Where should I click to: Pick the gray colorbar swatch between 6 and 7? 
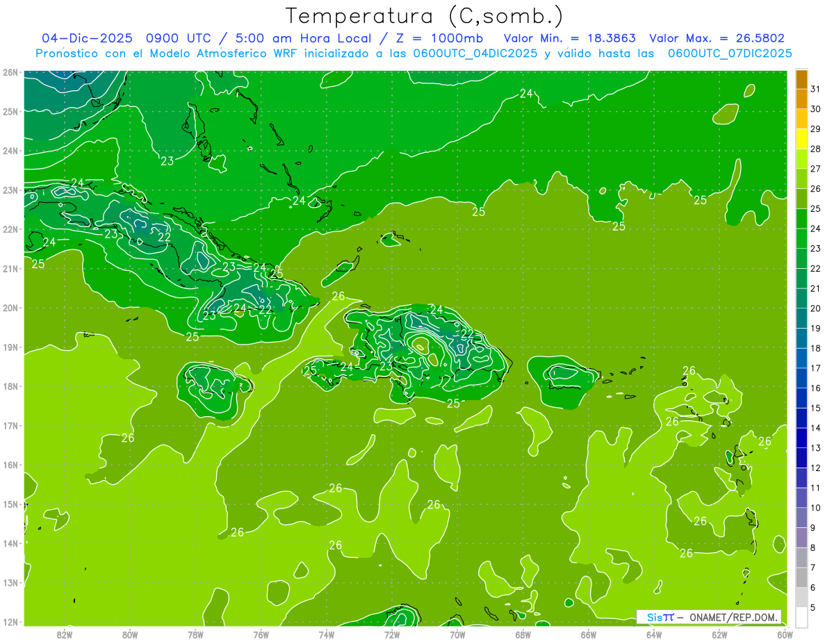[x=801, y=577]
